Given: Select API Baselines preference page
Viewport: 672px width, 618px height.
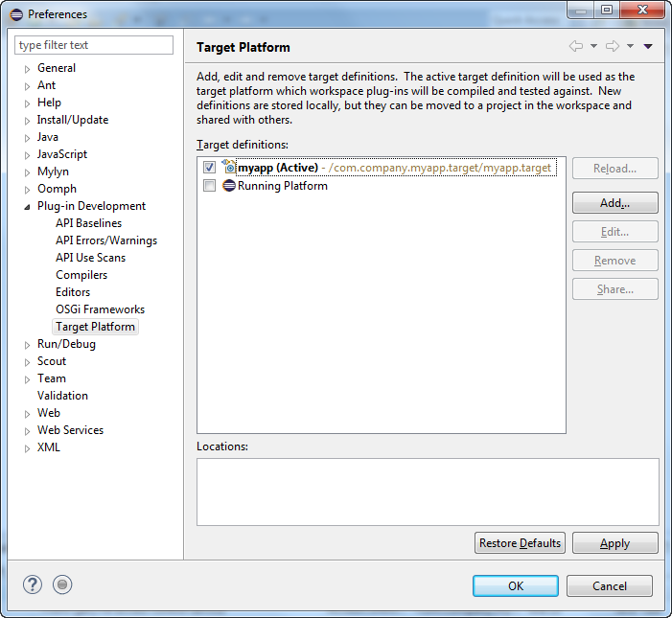Looking at the screenshot, I should click(x=89, y=223).
